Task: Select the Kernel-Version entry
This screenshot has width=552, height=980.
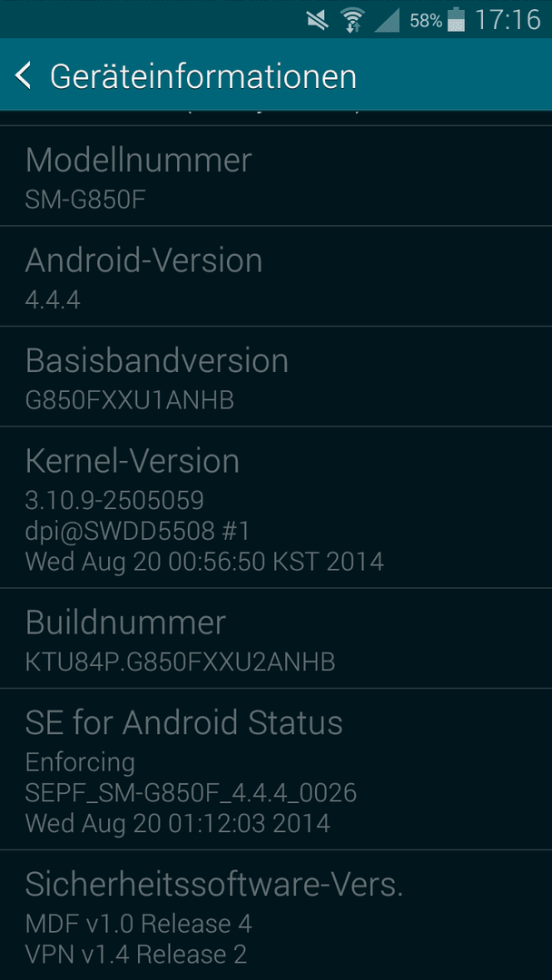Action: click(x=276, y=507)
